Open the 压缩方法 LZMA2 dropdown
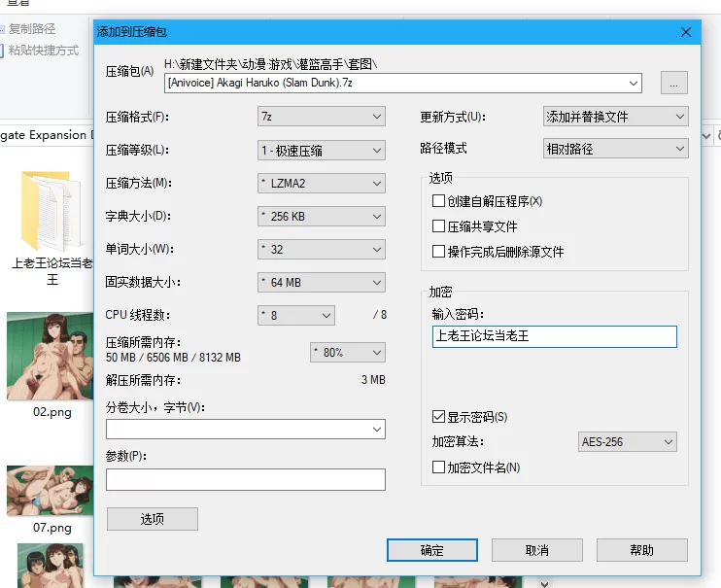 [322, 183]
